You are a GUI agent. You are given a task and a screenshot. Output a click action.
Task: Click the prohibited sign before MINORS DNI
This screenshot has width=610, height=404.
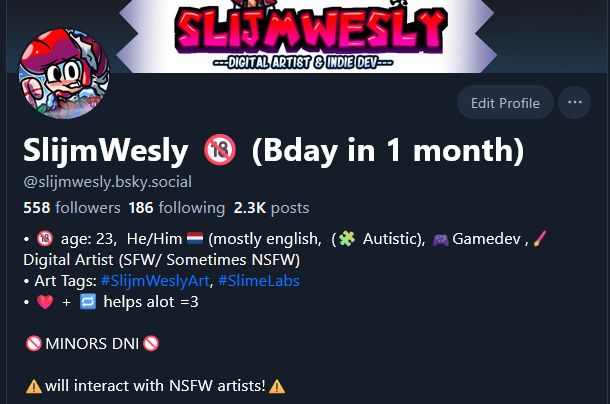pos(33,344)
